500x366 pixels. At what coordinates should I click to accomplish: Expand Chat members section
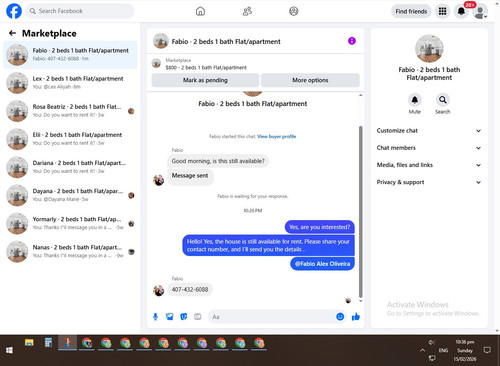tap(429, 148)
